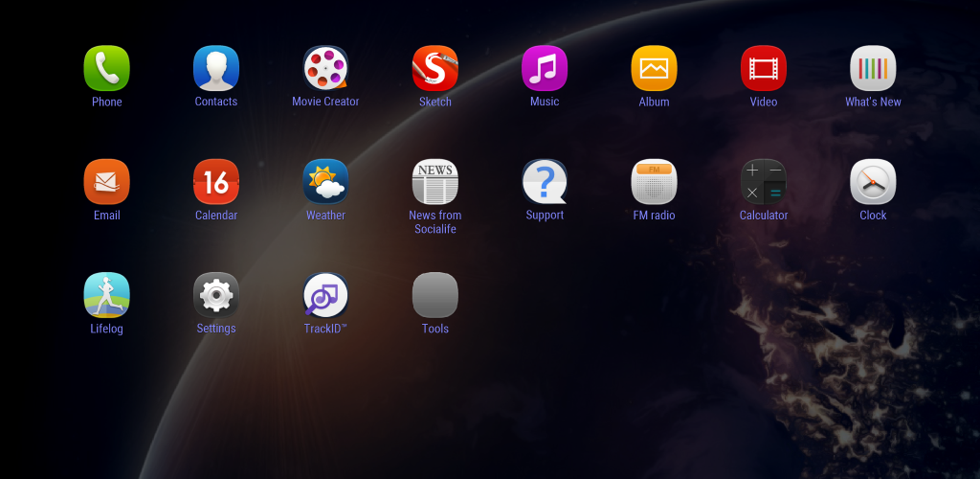Viewport: 980px width, 479px height.
Task: Click the "Calendar" label text
Action: tap(216, 216)
